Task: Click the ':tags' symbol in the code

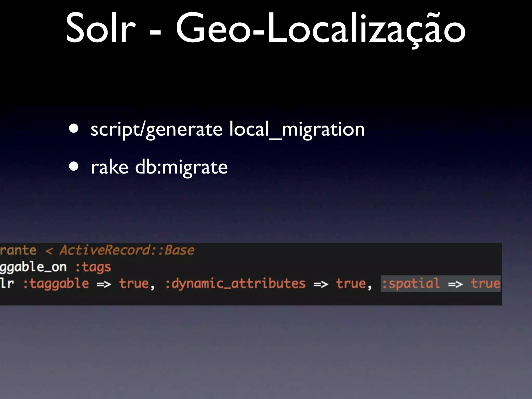Action: tap(93, 267)
